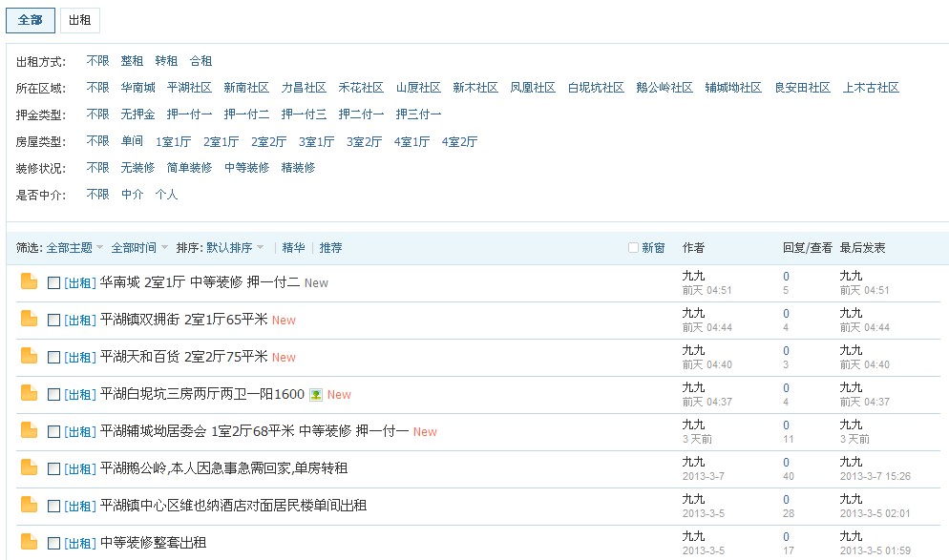Image resolution: width=949 pixels, height=560 pixels.
Task: Filter by 上木古社区 area
Action: tap(872, 88)
